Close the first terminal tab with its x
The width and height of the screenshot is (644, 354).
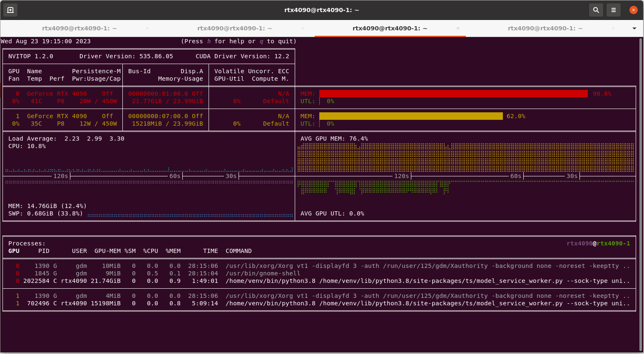click(147, 28)
